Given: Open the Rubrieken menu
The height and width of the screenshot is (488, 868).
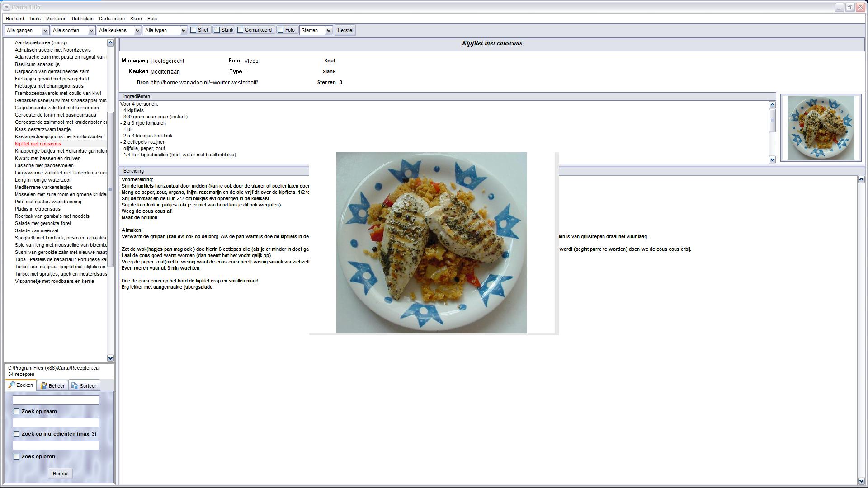Looking at the screenshot, I should click(82, 19).
